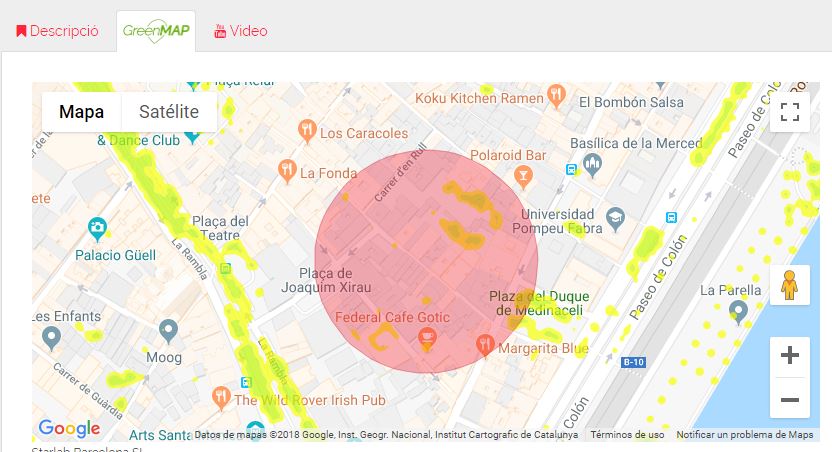The height and width of the screenshot is (452, 832).
Task: Switch map to Mapa view
Action: [x=82, y=112]
